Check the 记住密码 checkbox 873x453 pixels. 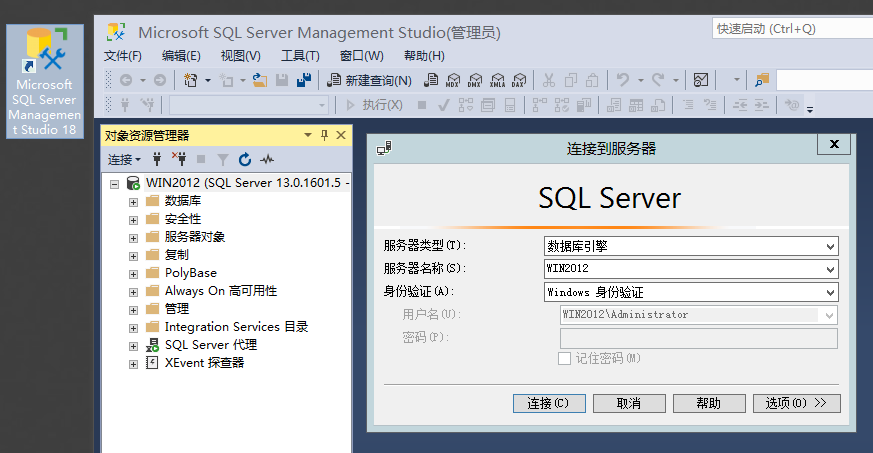[565, 358]
